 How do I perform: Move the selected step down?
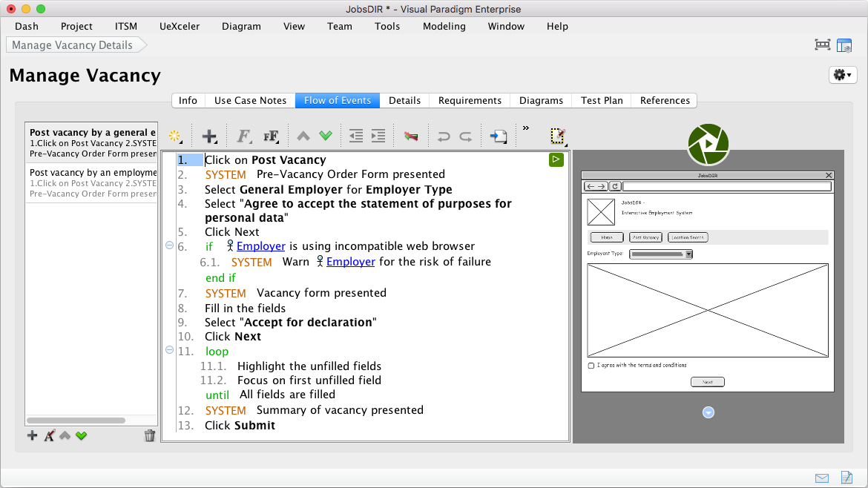click(x=325, y=136)
